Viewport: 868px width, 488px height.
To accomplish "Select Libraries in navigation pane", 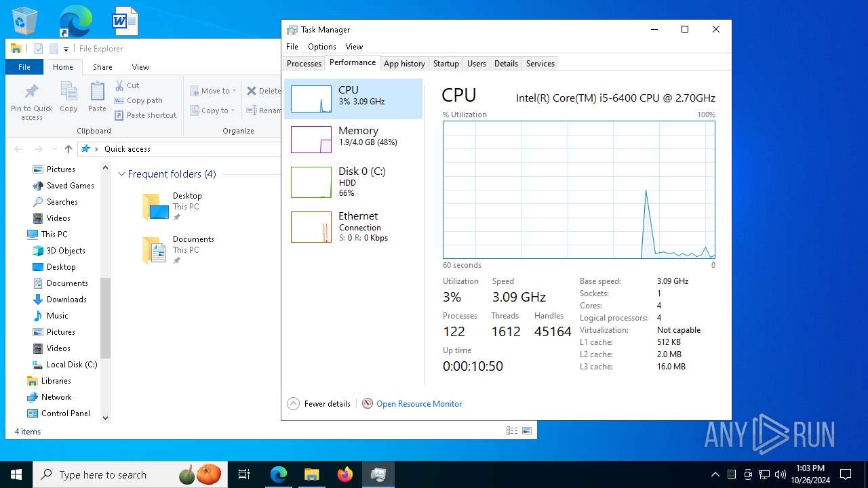I will [56, 381].
